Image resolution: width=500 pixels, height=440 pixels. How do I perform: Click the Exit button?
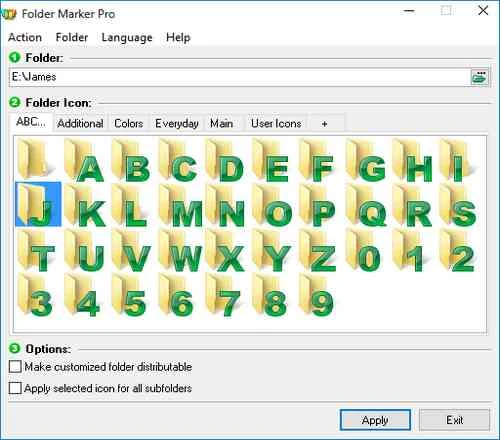(x=455, y=420)
